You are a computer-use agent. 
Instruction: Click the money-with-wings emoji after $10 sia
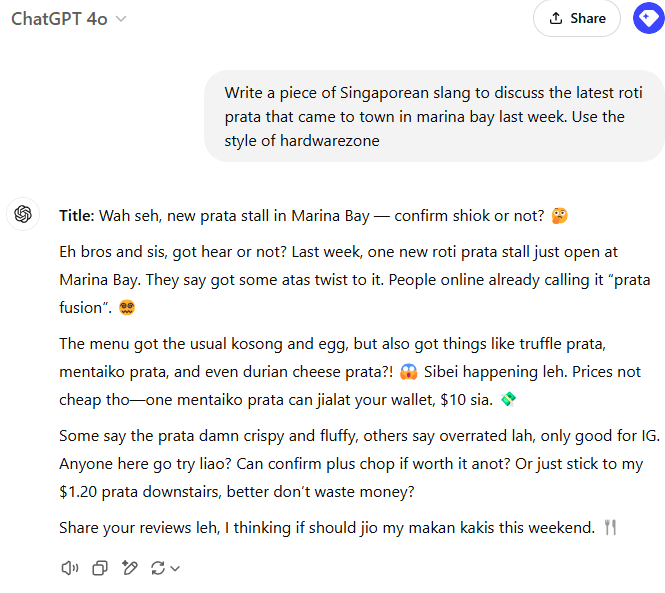(x=509, y=400)
